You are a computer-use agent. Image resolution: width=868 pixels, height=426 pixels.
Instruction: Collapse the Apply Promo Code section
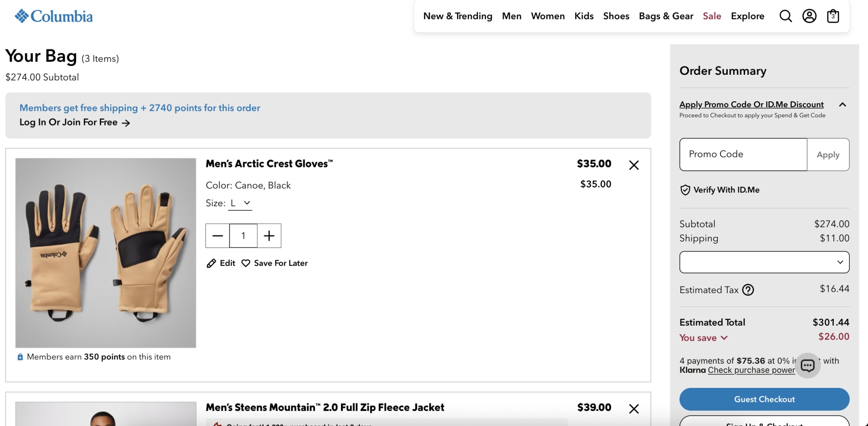click(x=842, y=105)
